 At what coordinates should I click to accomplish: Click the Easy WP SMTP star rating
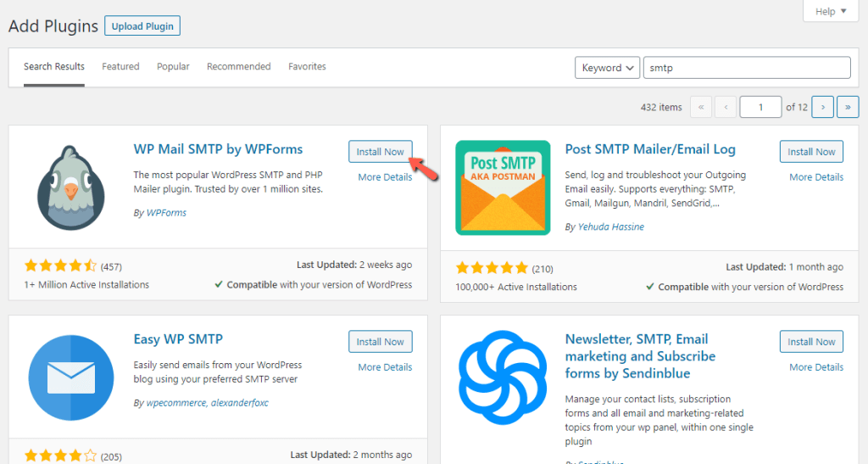click(60, 456)
